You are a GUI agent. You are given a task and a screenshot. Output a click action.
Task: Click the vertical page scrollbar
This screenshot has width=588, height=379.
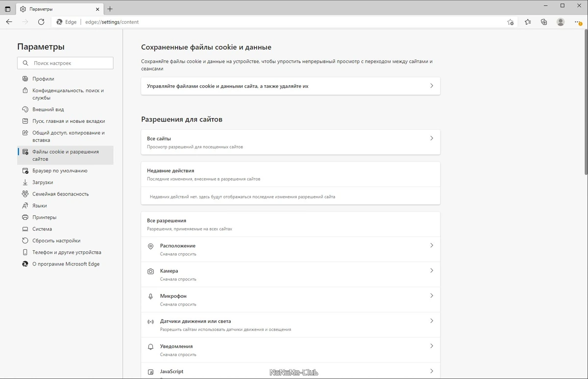(x=586, y=103)
